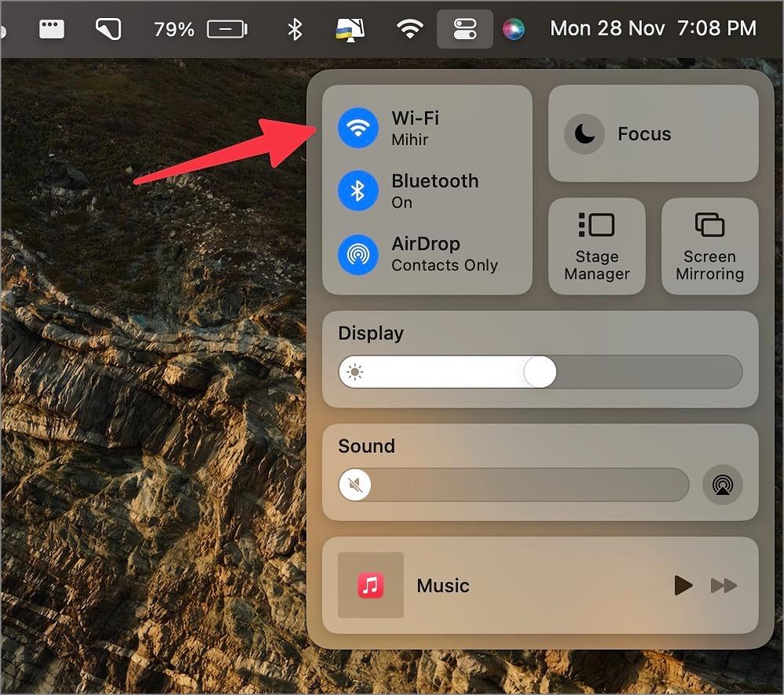
Task: Open Wi-Fi menu bar icon
Action: [x=410, y=28]
